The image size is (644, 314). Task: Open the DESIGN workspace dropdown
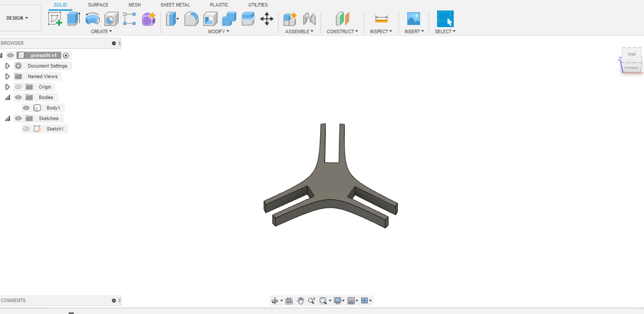pyautogui.click(x=17, y=18)
